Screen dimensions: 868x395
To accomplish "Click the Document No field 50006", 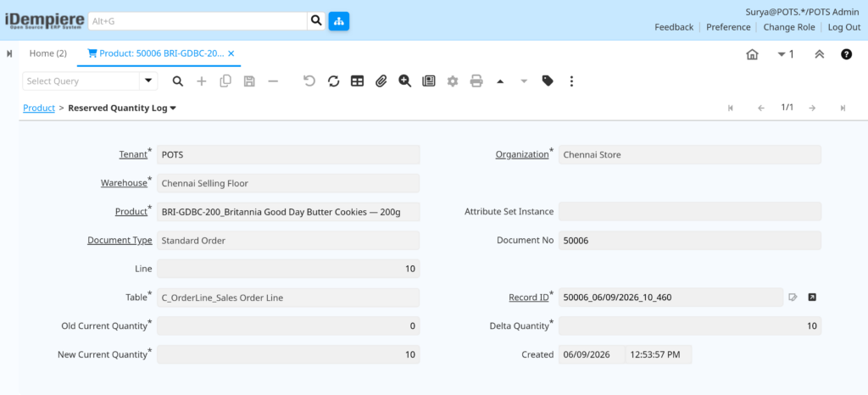I will pos(690,240).
